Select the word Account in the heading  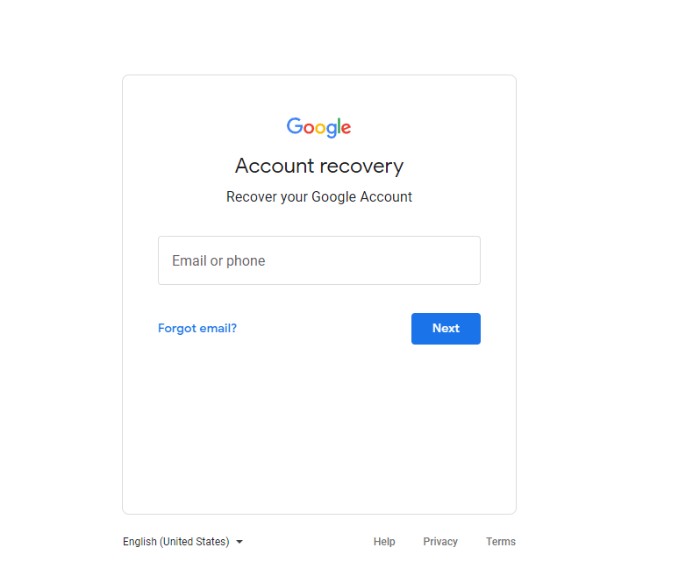point(275,166)
